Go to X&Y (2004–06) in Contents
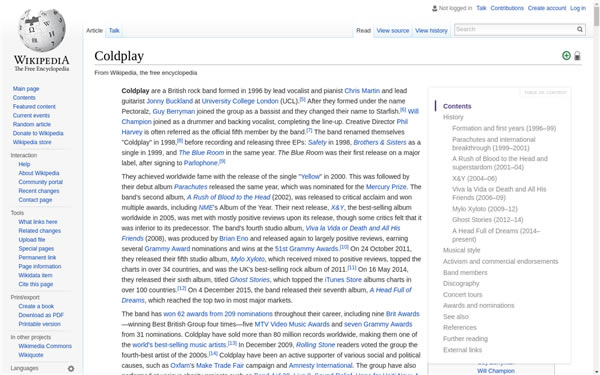The width and height of the screenshot is (600, 375). 474,178
